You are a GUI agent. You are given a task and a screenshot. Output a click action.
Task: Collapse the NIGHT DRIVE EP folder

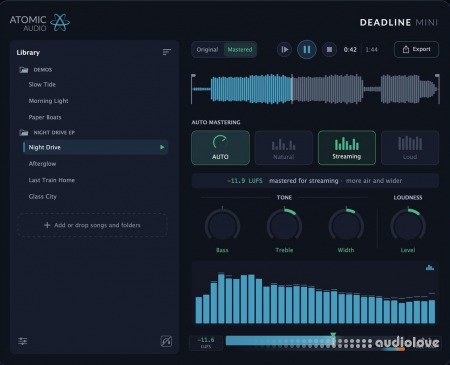pyautogui.click(x=24, y=132)
